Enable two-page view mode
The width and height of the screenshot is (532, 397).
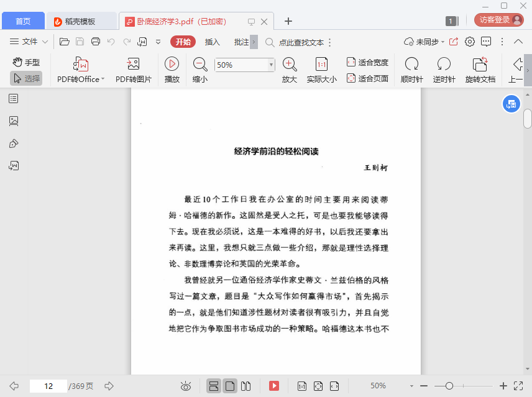tap(245, 386)
